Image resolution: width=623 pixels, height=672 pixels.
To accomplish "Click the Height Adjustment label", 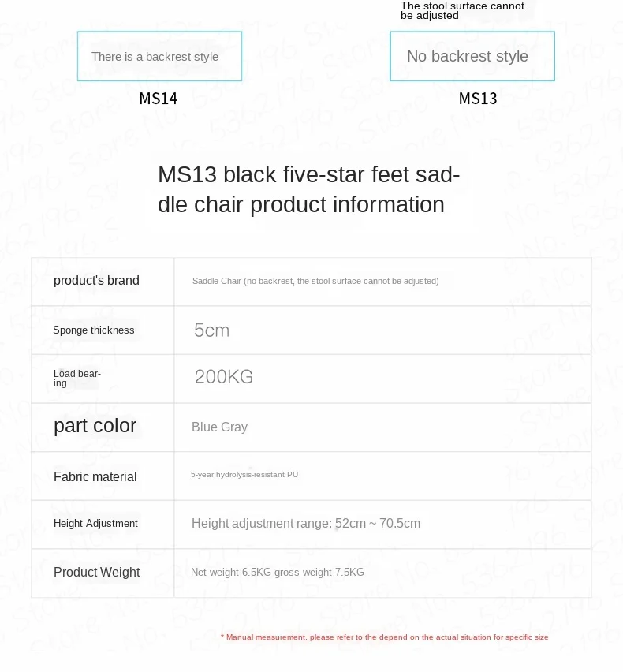I will pos(95,524).
